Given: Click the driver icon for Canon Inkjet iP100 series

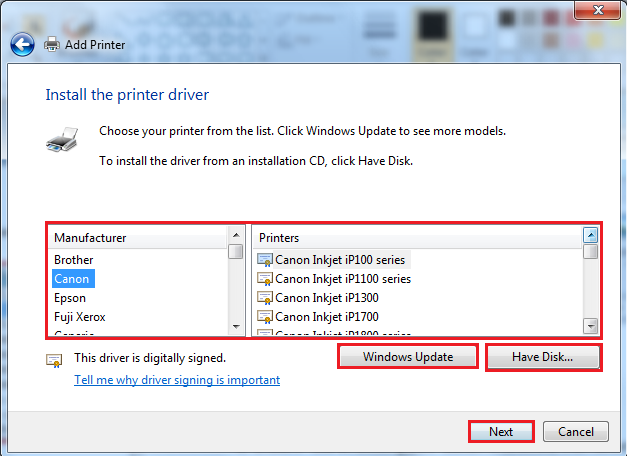Looking at the screenshot, I should (265, 260).
